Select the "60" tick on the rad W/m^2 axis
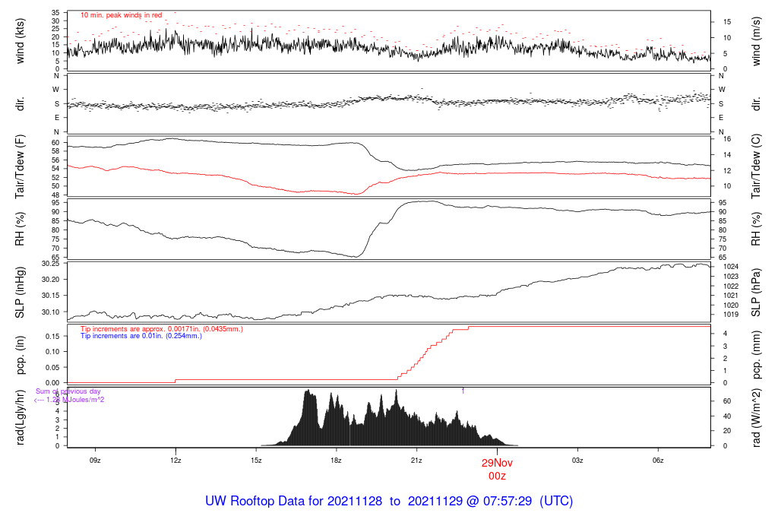This screenshot has width=778, height=532. (x=727, y=401)
